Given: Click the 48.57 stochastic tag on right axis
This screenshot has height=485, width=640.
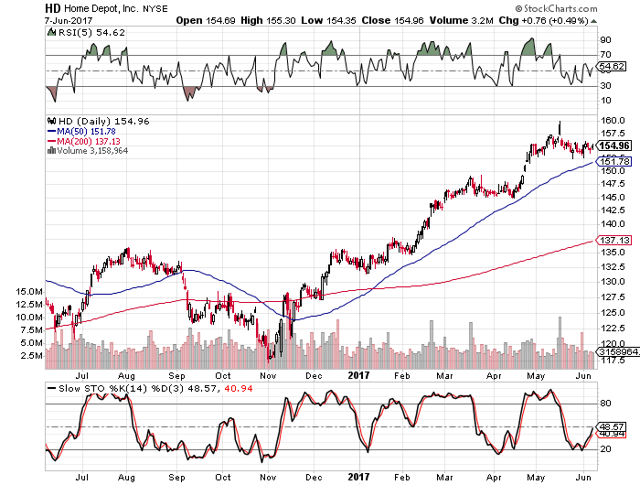Looking at the screenshot, I should pyautogui.click(x=611, y=427).
